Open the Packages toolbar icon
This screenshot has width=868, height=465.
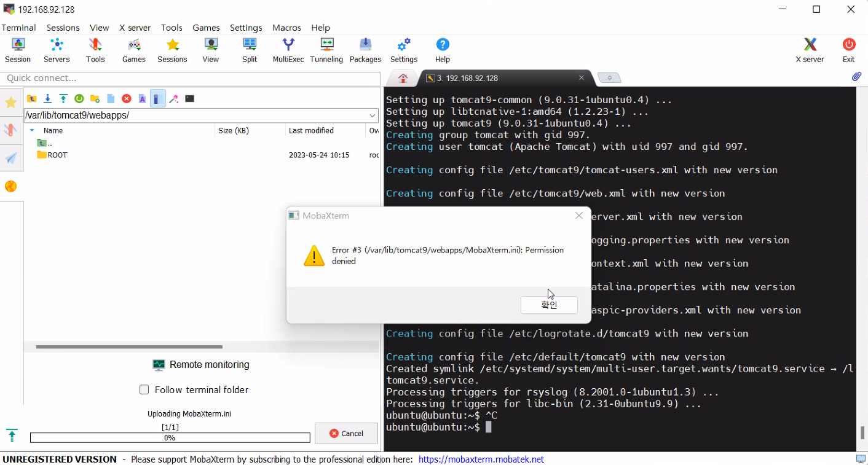point(365,50)
